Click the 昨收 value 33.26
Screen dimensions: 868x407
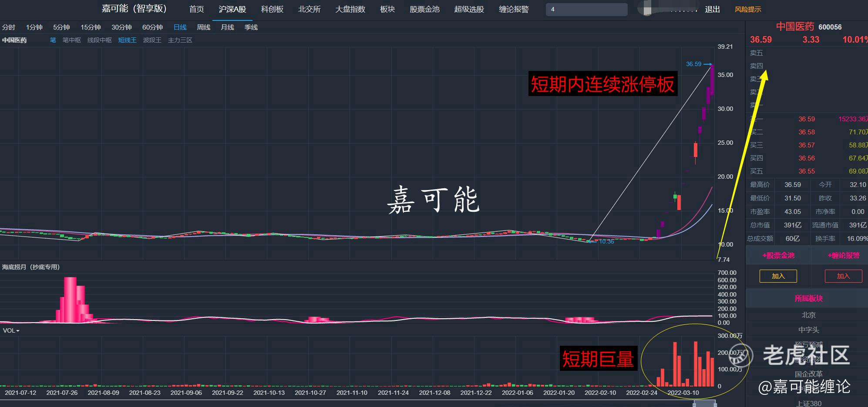click(x=858, y=198)
